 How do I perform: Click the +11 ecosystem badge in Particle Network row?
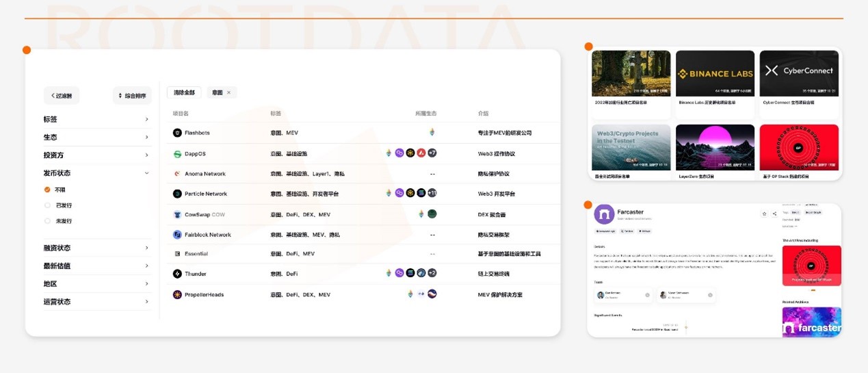click(x=432, y=193)
